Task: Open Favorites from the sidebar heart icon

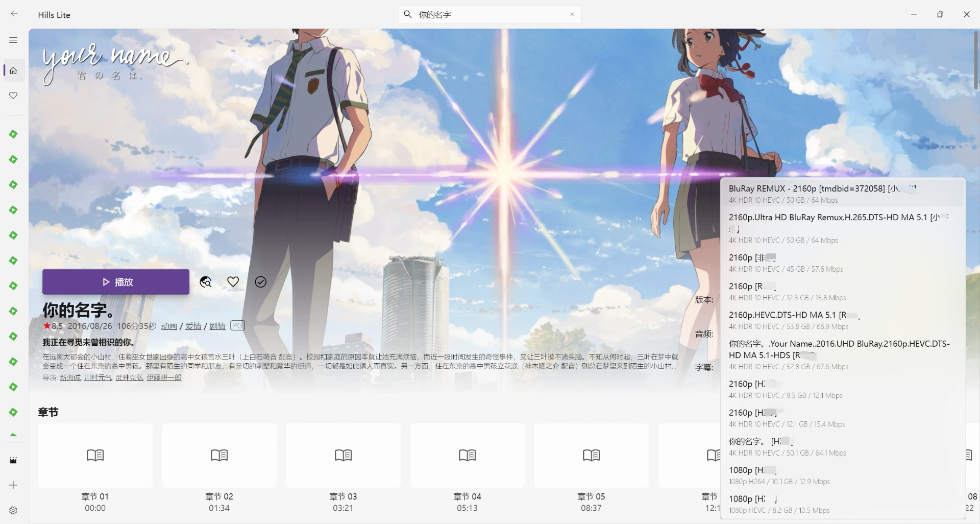Action: pos(14,96)
